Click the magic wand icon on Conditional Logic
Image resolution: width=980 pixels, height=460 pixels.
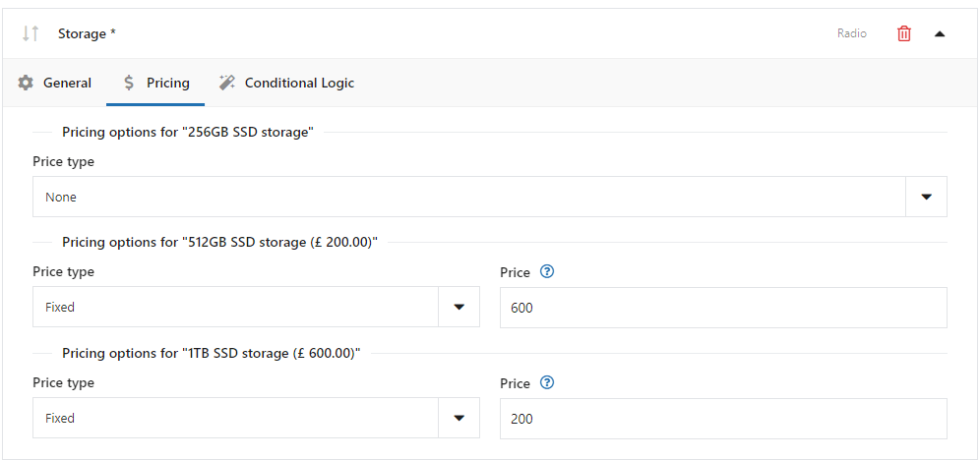coord(227,83)
